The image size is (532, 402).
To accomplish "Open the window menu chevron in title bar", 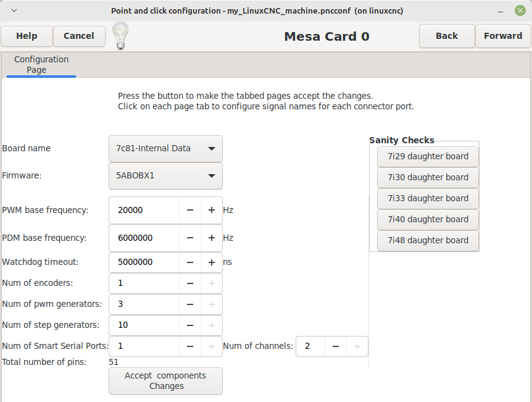I will click(x=14, y=10).
